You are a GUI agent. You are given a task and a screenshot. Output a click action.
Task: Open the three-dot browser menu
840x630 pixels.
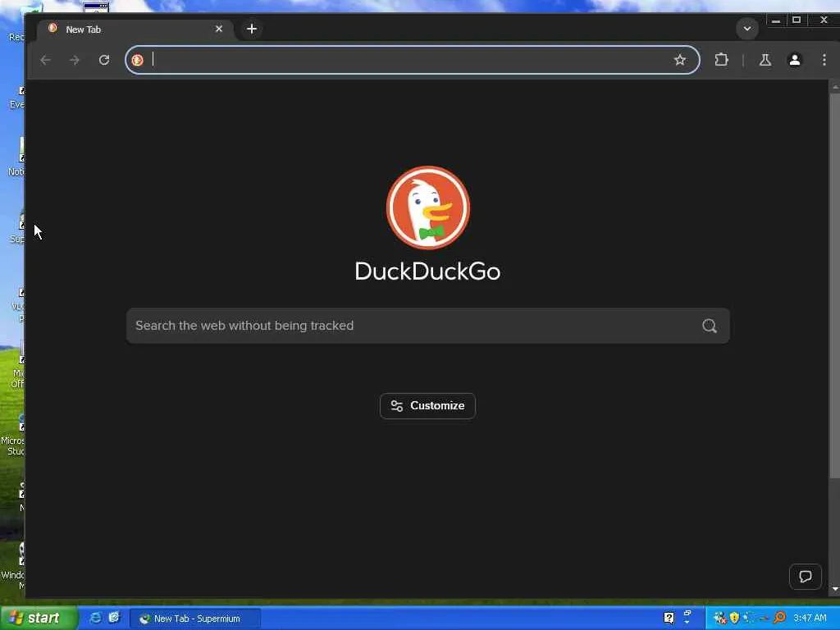click(x=824, y=60)
